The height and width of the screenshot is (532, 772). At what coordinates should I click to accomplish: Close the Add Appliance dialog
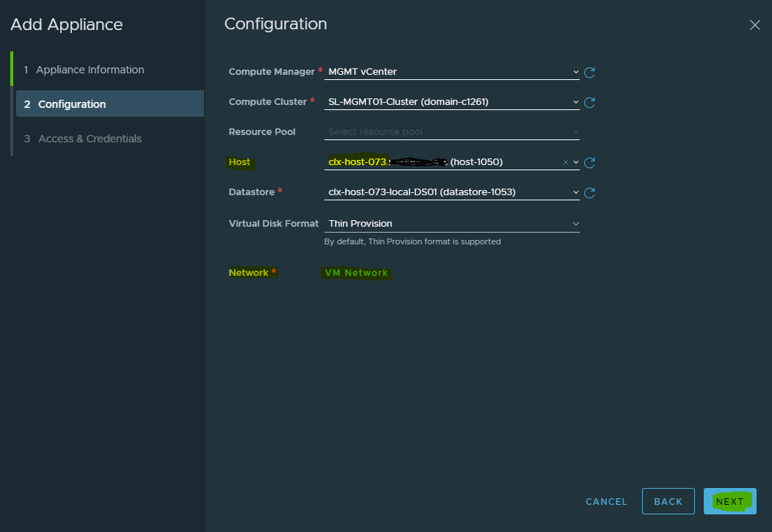[x=755, y=25]
